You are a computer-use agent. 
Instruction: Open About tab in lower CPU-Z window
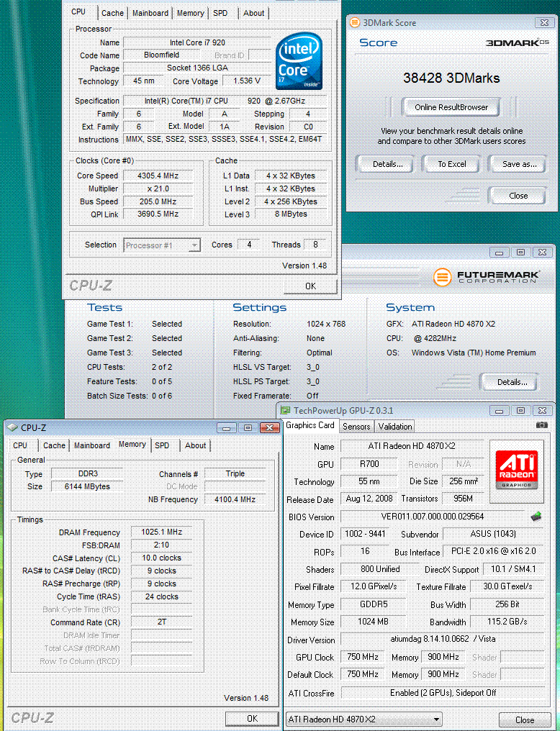(x=195, y=445)
